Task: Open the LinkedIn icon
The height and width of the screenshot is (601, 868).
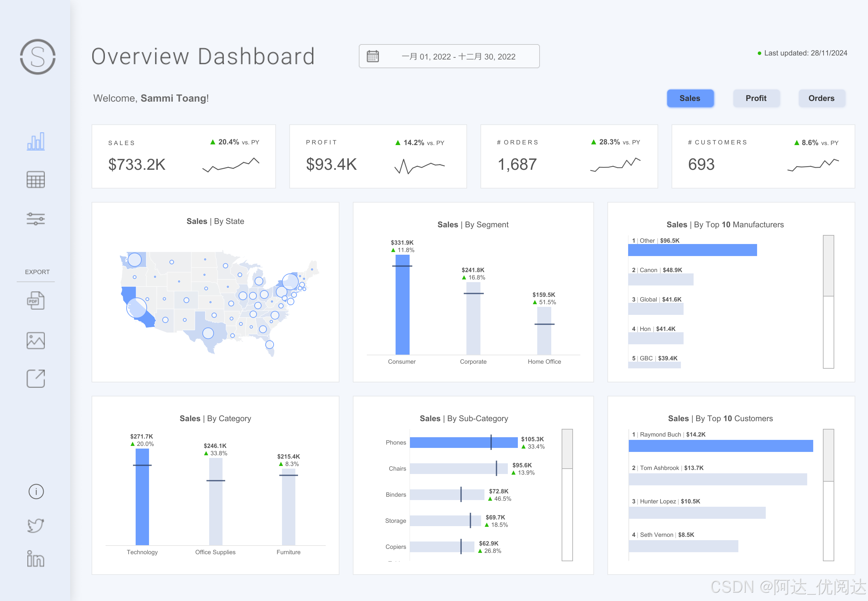Action: click(x=36, y=559)
